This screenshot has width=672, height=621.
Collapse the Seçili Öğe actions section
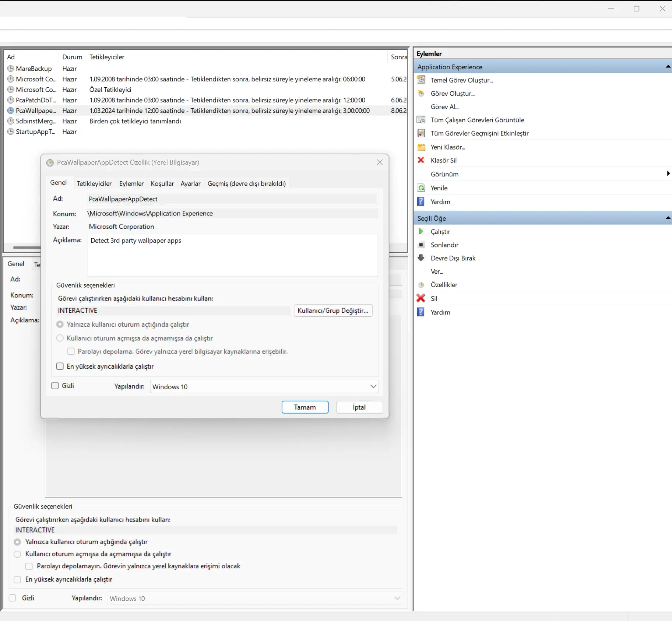pyautogui.click(x=668, y=218)
